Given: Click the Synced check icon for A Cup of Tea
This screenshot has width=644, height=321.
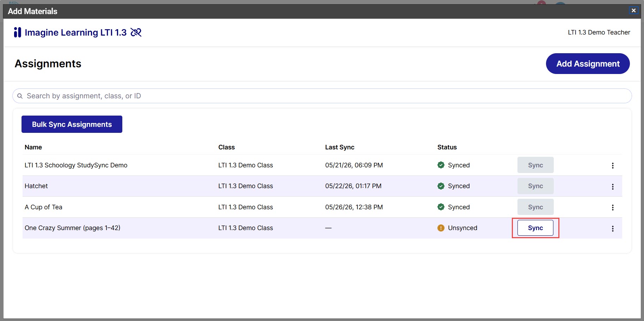Looking at the screenshot, I should [441, 207].
